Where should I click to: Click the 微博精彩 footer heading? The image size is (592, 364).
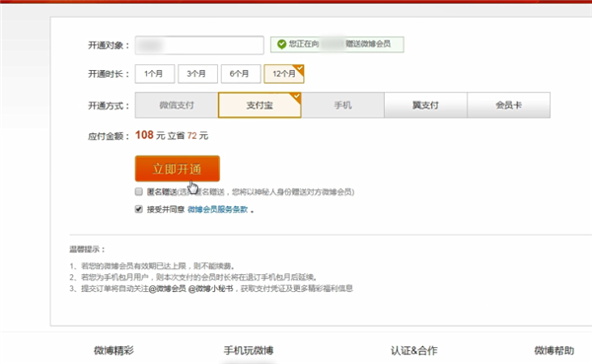113,350
